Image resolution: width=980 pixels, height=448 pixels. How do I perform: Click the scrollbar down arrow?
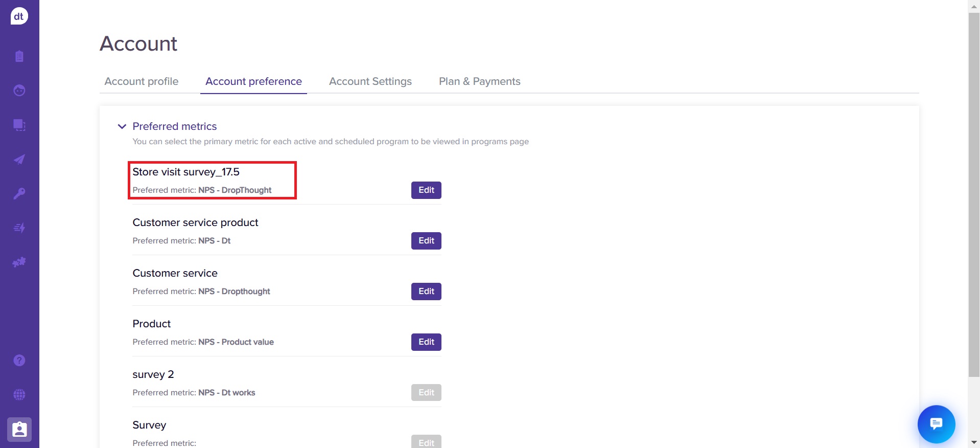click(974, 442)
